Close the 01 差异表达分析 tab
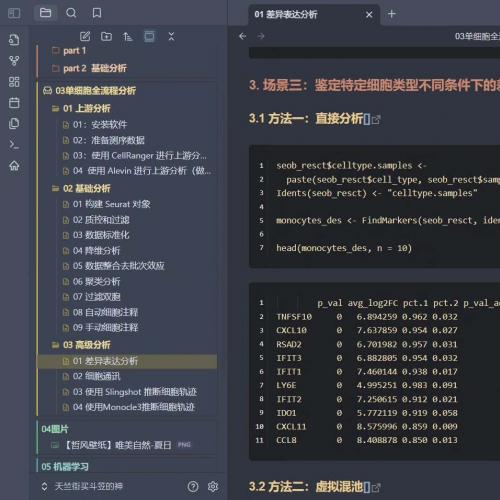The image size is (500, 500). tap(369, 15)
